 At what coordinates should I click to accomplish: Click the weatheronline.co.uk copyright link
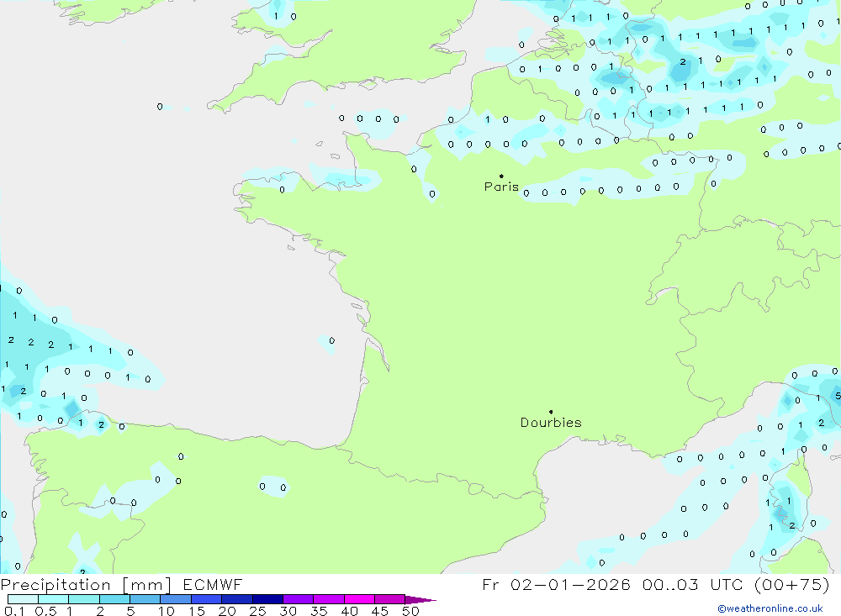(770, 608)
